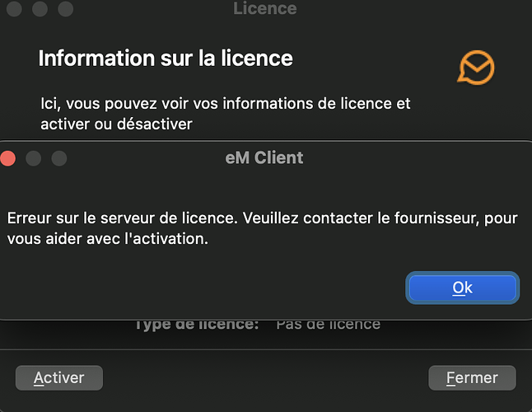The image size is (532, 412).
Task: Click the 'Ici, vous pouvez voir' description line
Action: pos(226,104)
